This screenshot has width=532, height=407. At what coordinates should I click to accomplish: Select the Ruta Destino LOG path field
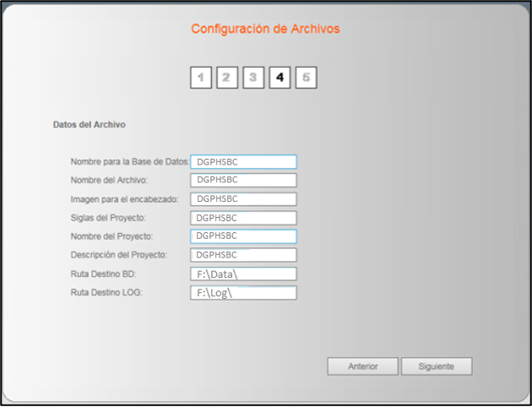(x=243, y=293)
